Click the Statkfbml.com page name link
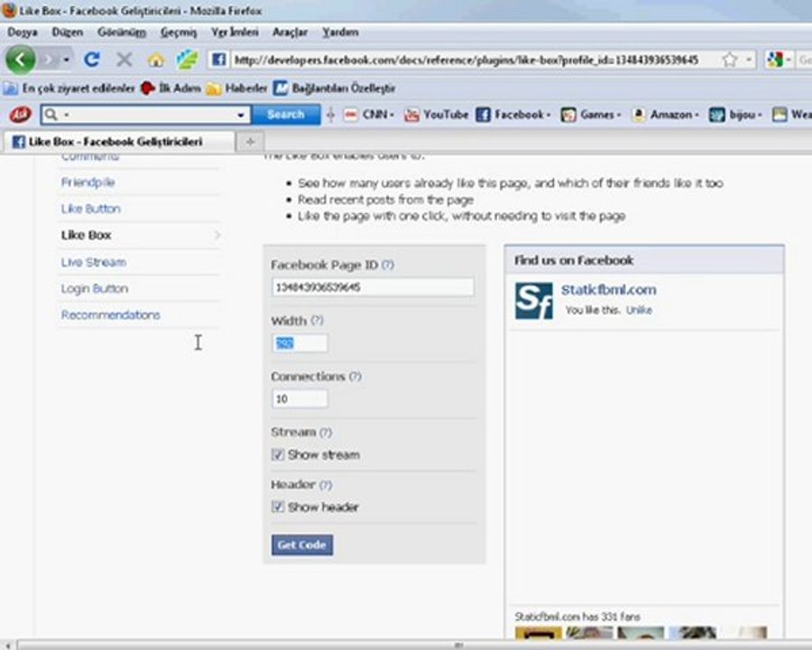Viewport: 812px width, 650px height. coord(608,290)
